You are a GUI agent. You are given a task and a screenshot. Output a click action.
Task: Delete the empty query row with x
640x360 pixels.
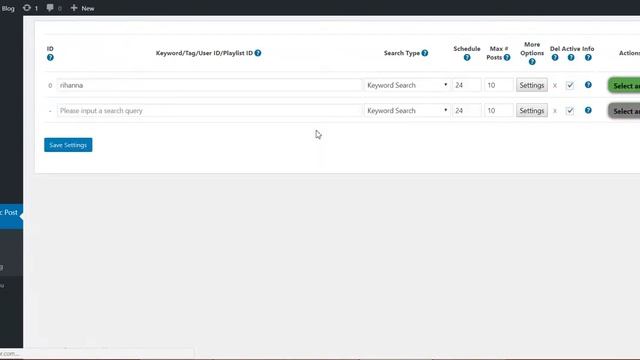pos(555,111)
